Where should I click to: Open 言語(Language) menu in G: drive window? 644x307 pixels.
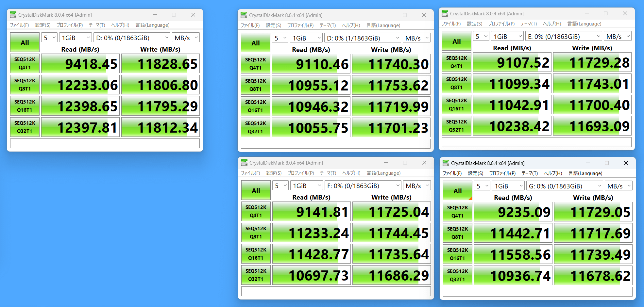coord(585,173)
